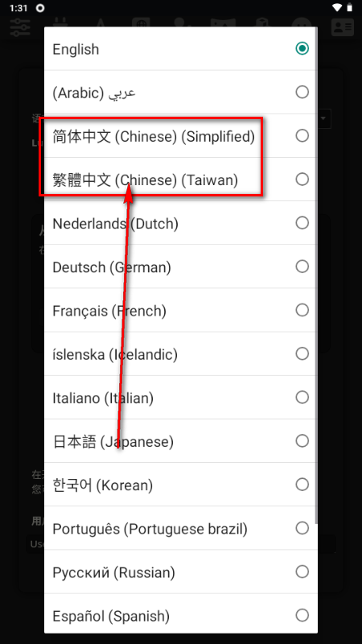Choose the Arabic language option
Viewport: 362px width, 644px height.
point(180,92)
